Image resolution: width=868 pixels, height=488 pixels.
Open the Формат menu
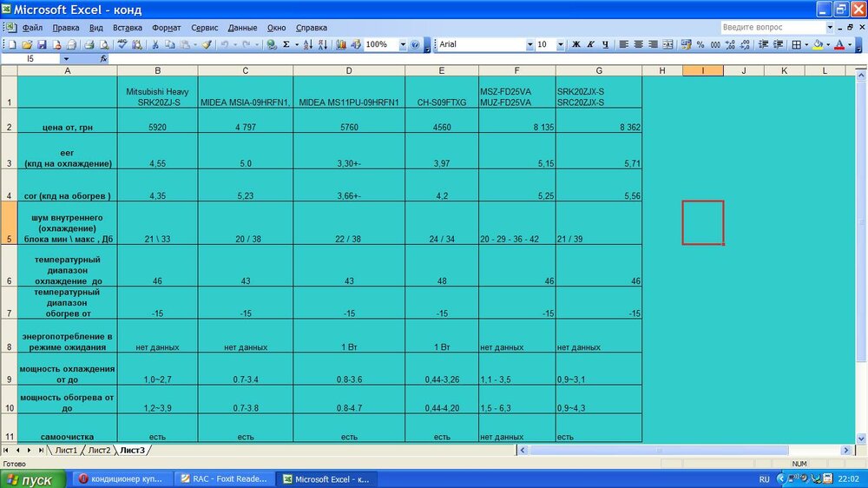click(x=166, y=28)
